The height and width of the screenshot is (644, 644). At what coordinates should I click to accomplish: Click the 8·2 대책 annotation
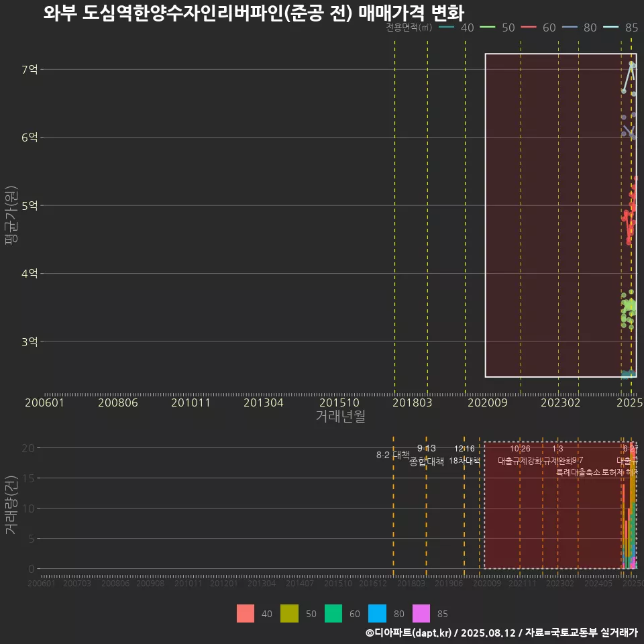coord(393,455)
